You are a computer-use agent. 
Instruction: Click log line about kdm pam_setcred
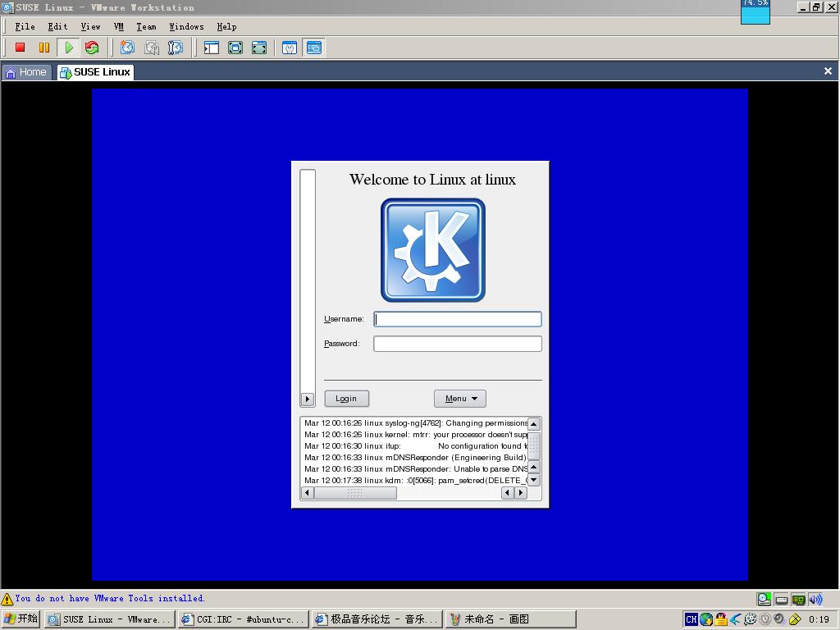(416, 481)
